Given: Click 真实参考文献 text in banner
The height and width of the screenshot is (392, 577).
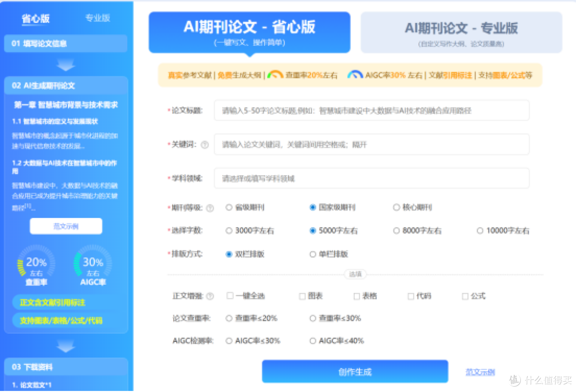Looking at the screenshot, I should pyautogui.click(x=190, y=75).
